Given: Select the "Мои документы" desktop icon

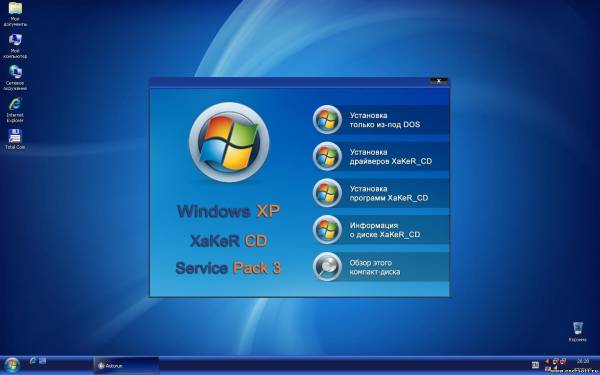Looking at the screenshot, I should [x=15, y=15].
